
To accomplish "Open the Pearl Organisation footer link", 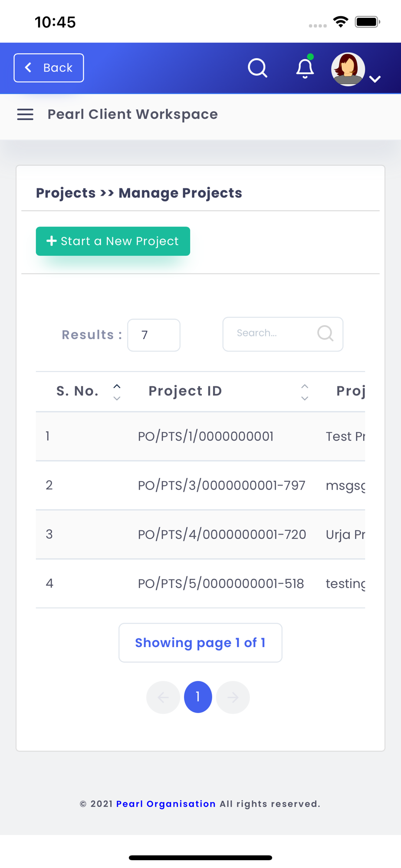I will pos(166,804).
